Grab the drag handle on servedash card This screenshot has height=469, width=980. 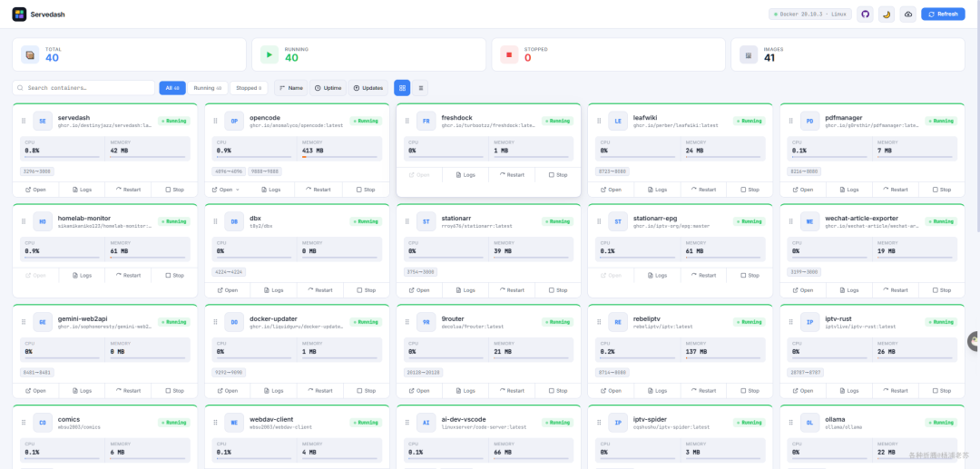(x=24, y=121)
